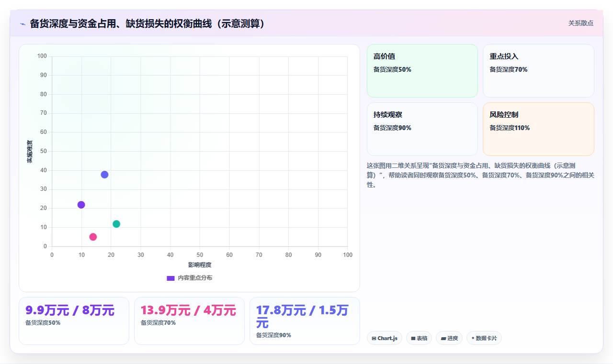The image size is (613, 364).
Task: Select the blue scatter point near 38
Action: (x=104, y=175)
